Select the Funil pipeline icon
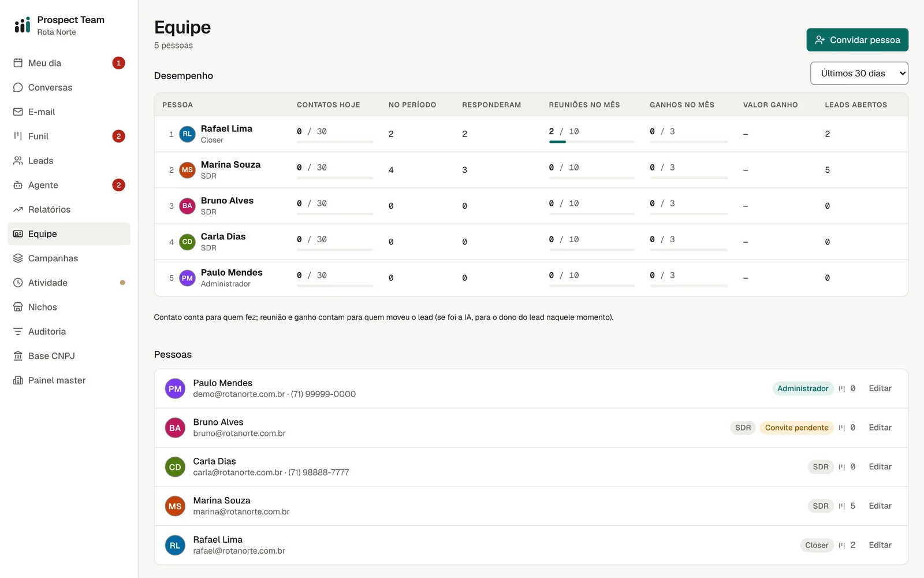The height and width of the screenshot is (578, 924). [18, 136]
